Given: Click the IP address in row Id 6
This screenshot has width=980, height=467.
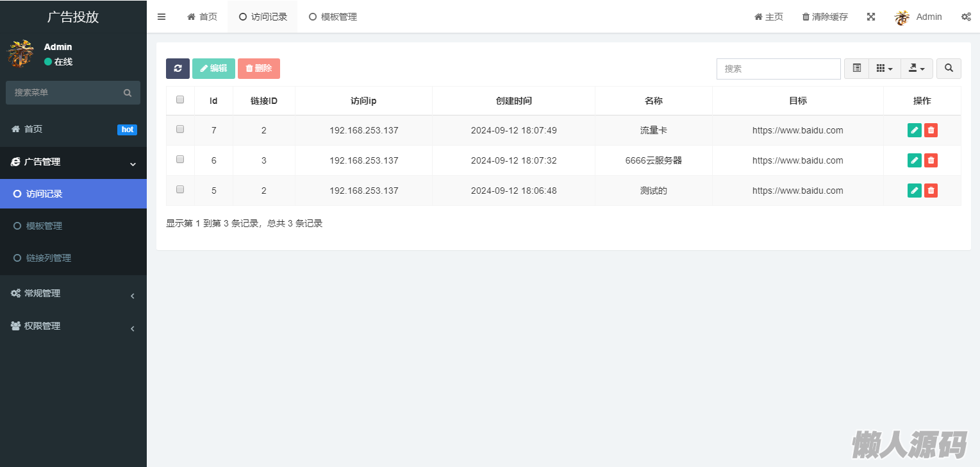Looking at the screenshot, I should click(364, 160).
